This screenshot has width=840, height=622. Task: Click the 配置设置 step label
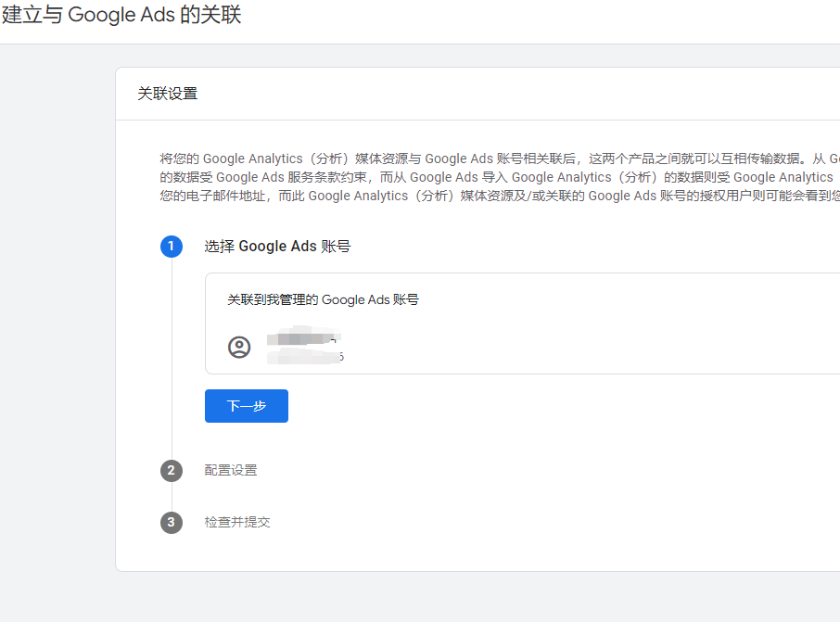click(231, 470)
